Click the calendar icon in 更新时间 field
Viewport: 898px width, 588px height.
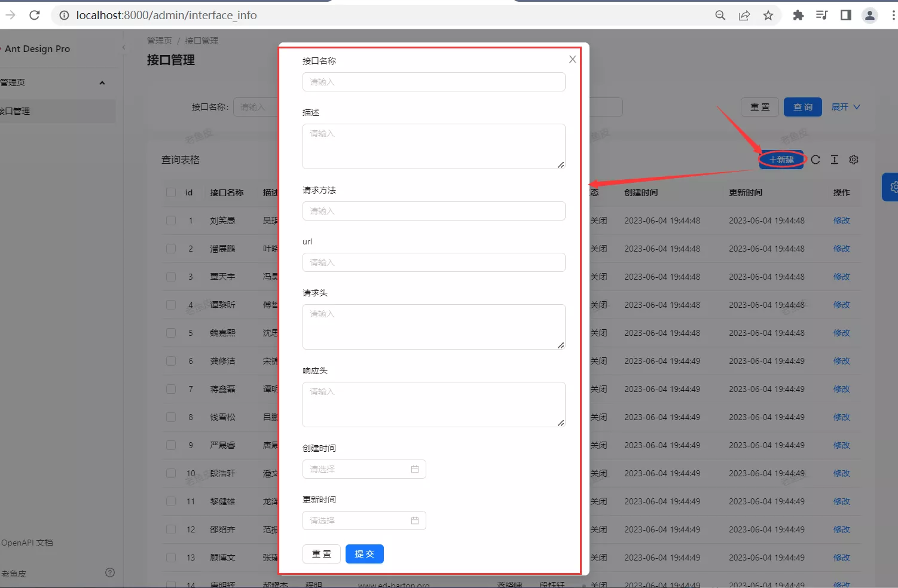point(415,520)
